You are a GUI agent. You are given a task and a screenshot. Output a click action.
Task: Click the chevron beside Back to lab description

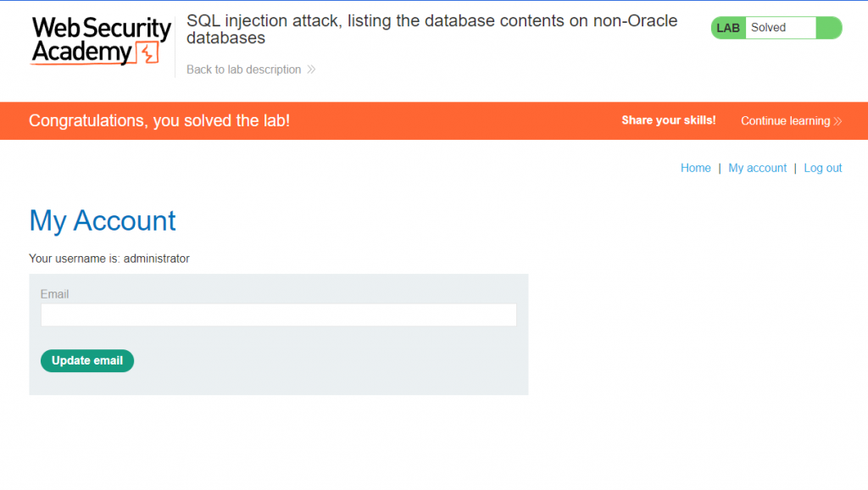(x=311, y=70)
